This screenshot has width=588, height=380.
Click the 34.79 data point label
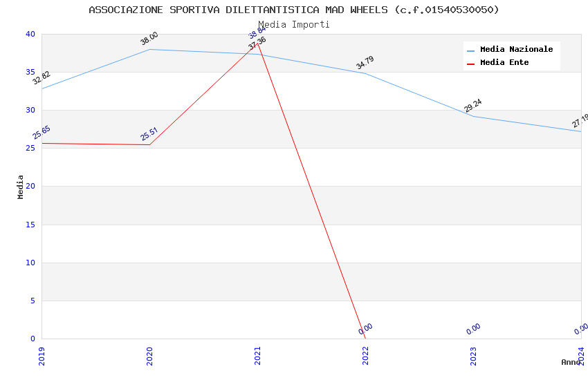tap(365, 62)
